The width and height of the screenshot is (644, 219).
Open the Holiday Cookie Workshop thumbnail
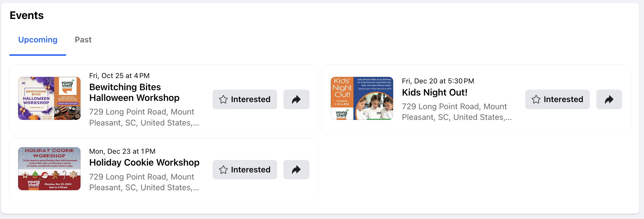click(49, 169)
